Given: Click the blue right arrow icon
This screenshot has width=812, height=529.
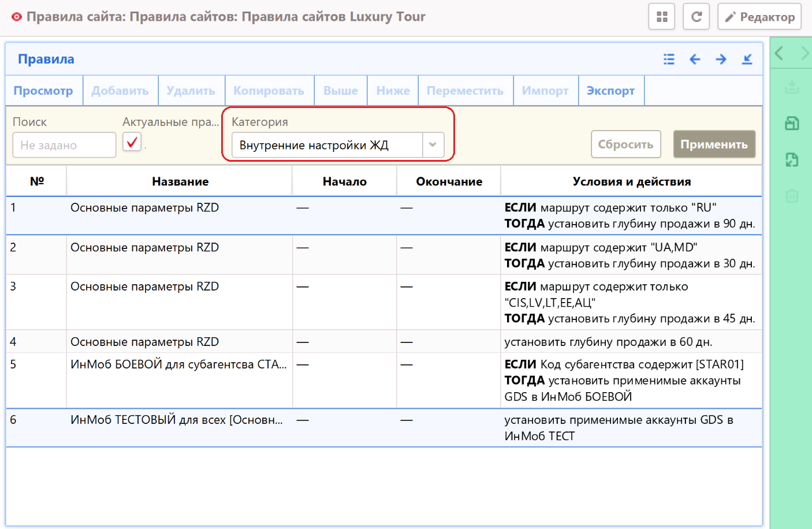Looking at the screenshot, I should pos(721,59).
